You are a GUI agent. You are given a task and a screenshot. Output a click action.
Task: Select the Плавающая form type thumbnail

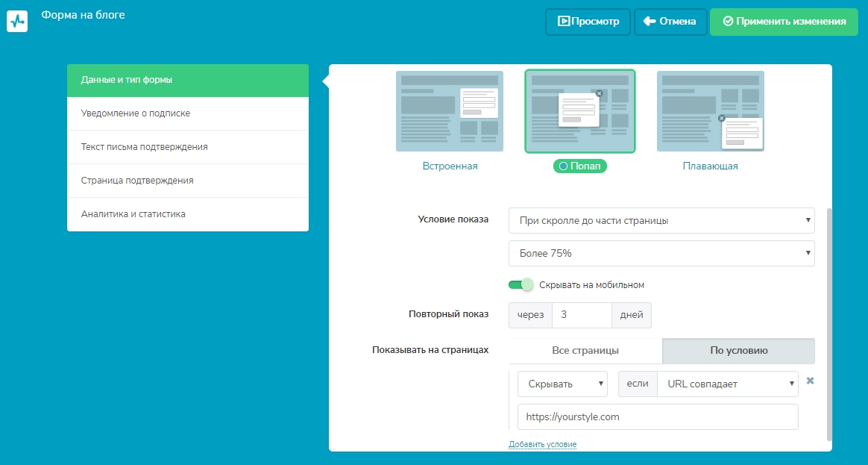pos(710,111)
